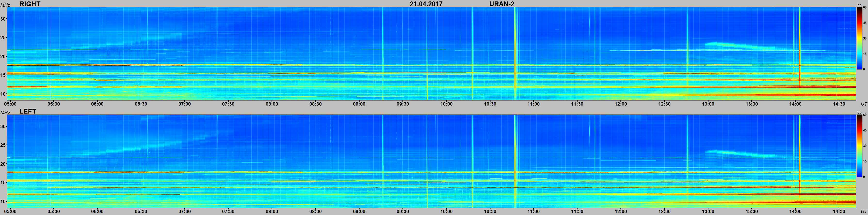Click the 60 value on RIGHT color scale
The height and width of the screenshot is (215, 868).
[x=864, y=8]
